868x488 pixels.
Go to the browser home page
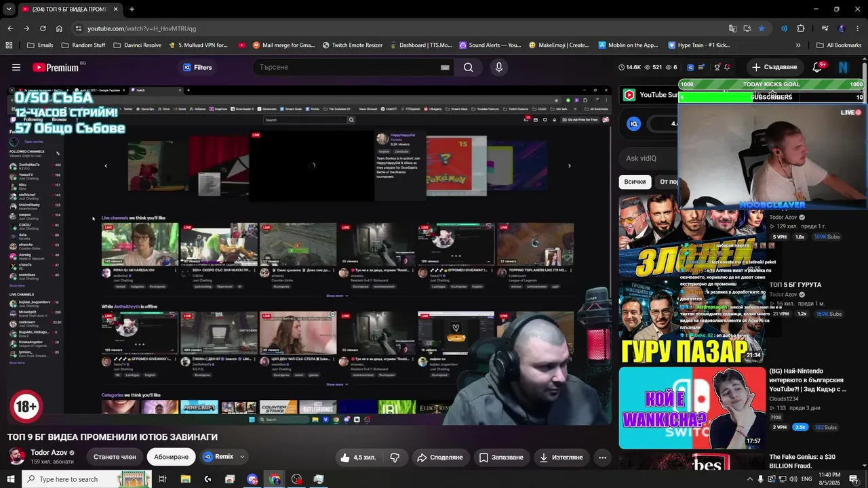pos(59,28)
